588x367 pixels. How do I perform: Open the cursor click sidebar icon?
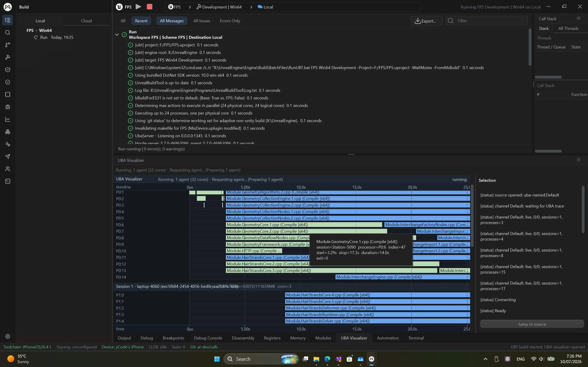click(8, 144)
